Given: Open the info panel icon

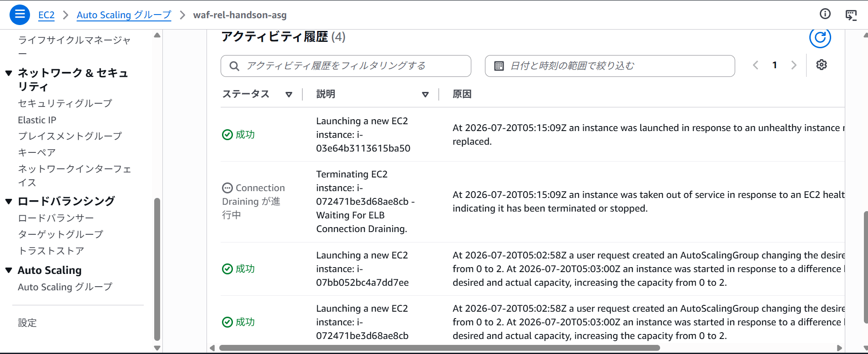Looking at the screenshot, I should [x=825, y=14].
